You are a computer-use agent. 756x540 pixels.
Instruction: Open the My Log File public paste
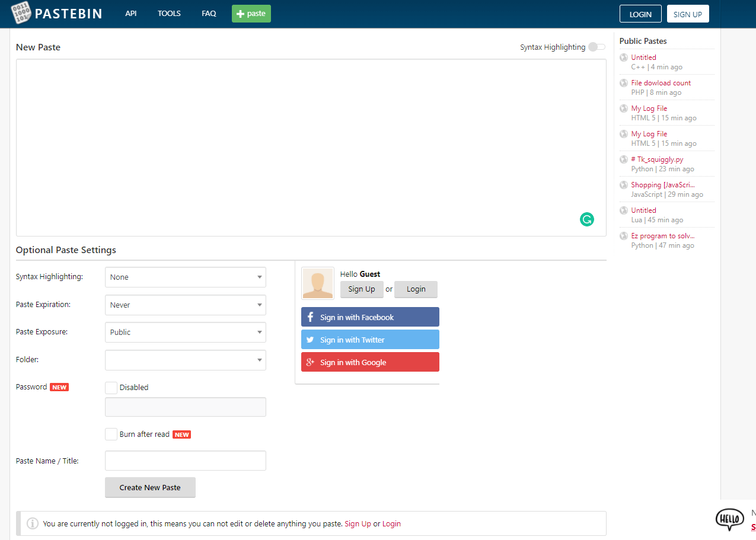pos(649,108)
